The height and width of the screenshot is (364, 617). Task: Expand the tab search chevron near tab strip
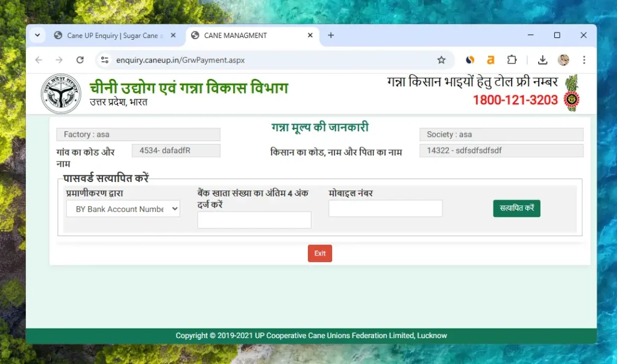[x=37, y=36]
